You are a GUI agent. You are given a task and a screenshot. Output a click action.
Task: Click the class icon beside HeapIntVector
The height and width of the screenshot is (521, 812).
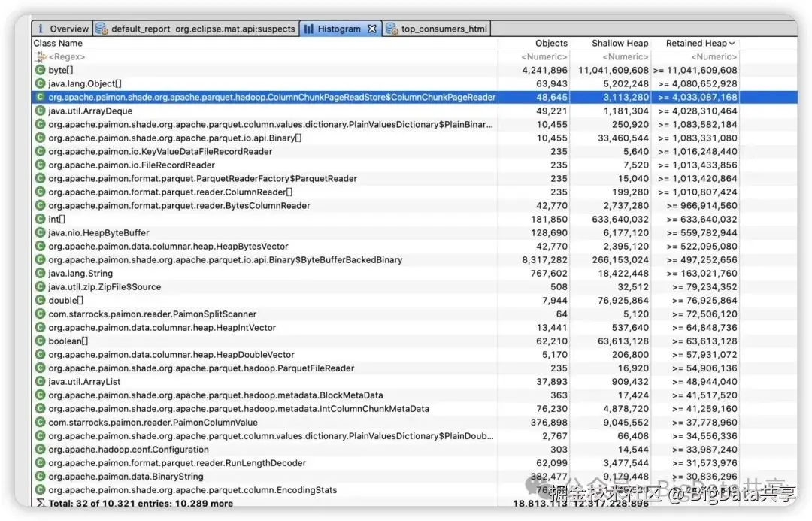40,327
